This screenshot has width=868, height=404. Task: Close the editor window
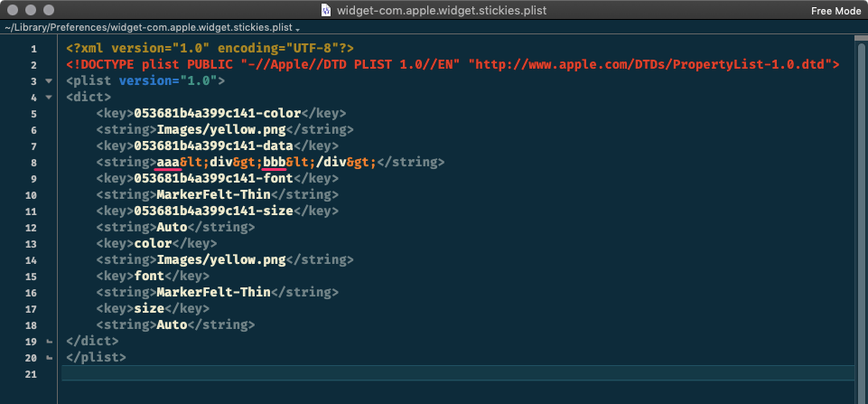tap(12, 10)
